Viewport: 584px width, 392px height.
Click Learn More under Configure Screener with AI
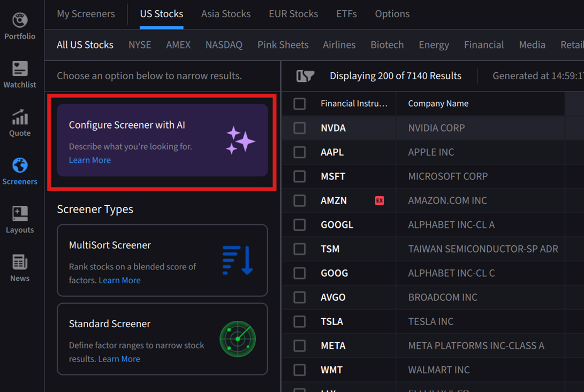pyautogui.click(x=90, y=160)
